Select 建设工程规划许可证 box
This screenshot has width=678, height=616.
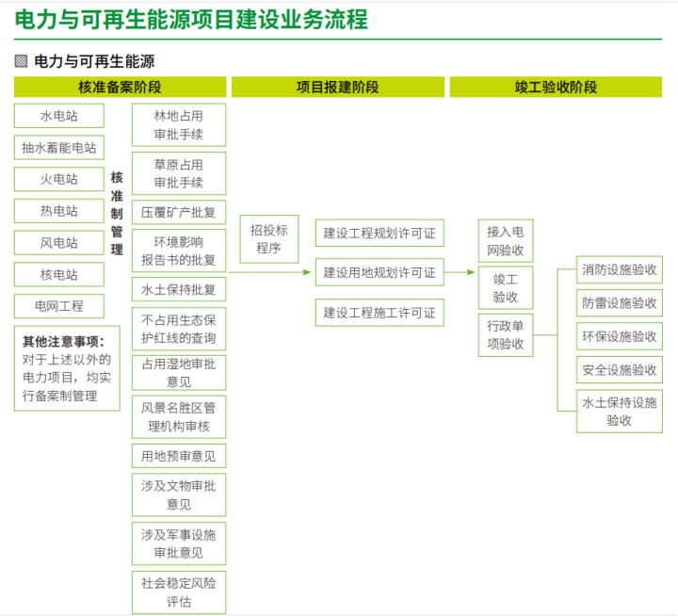point(379,234)
